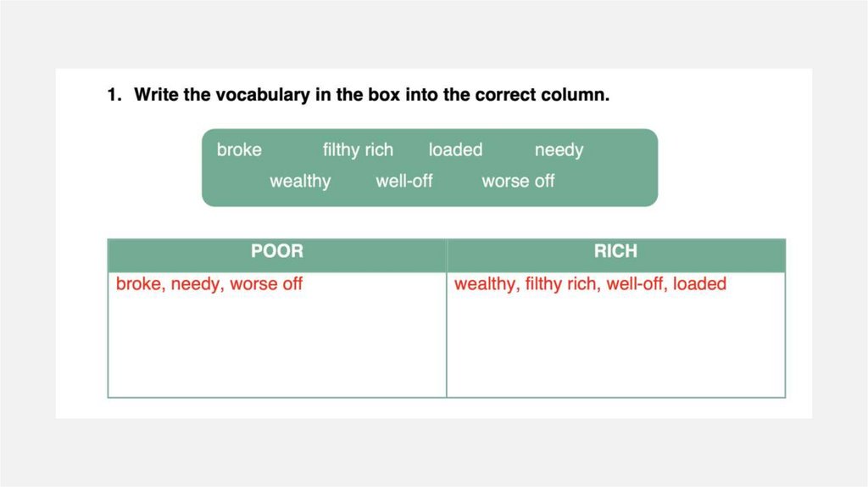
Task: Click the exercise number "1."
Action: coord(115,95)
